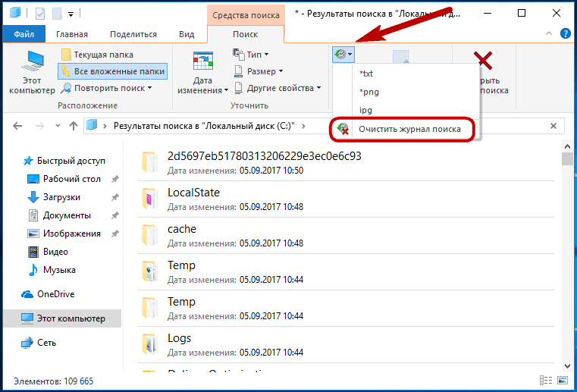Collapse the ribbon with the chevron
The image size is (577, 392).
pos(549,33)
